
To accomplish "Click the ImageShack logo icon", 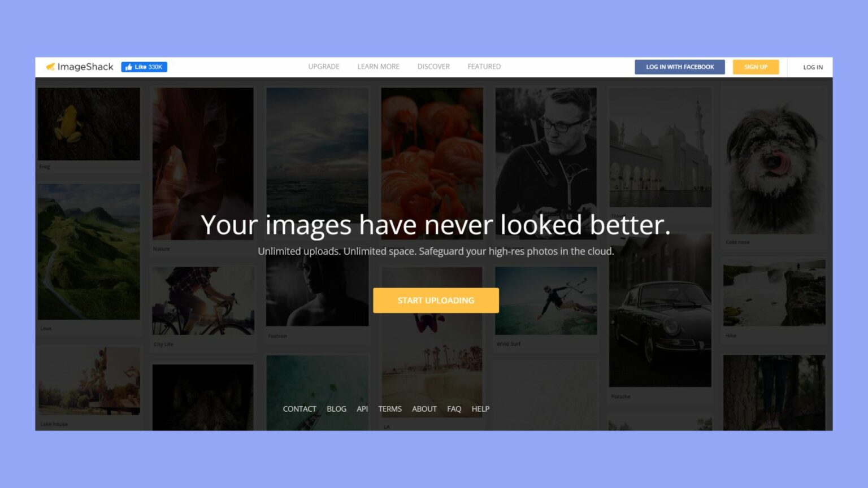I will tap(52, 67).
